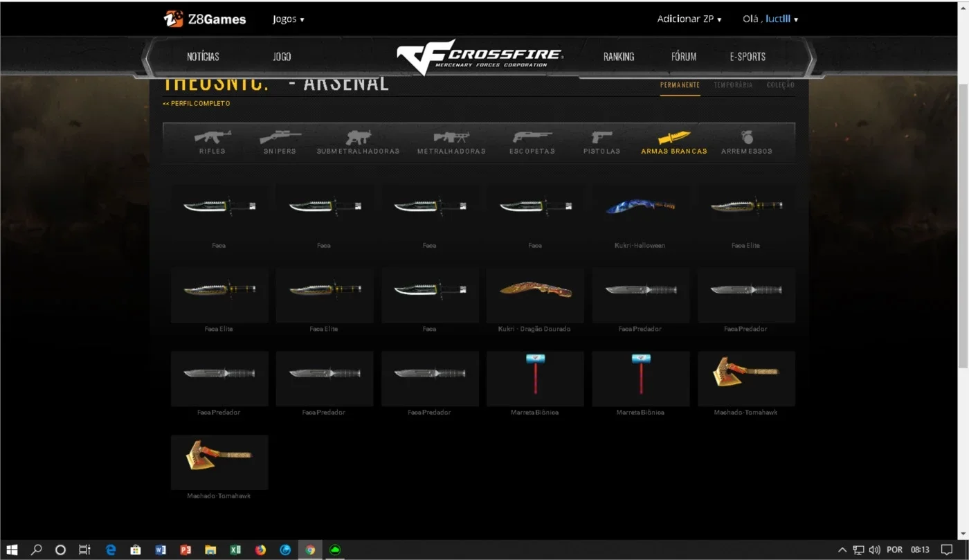This screenshot has height=560, width=969.
Task: Select the Arremessos grenade category
Action: click(x=747, y=143)
